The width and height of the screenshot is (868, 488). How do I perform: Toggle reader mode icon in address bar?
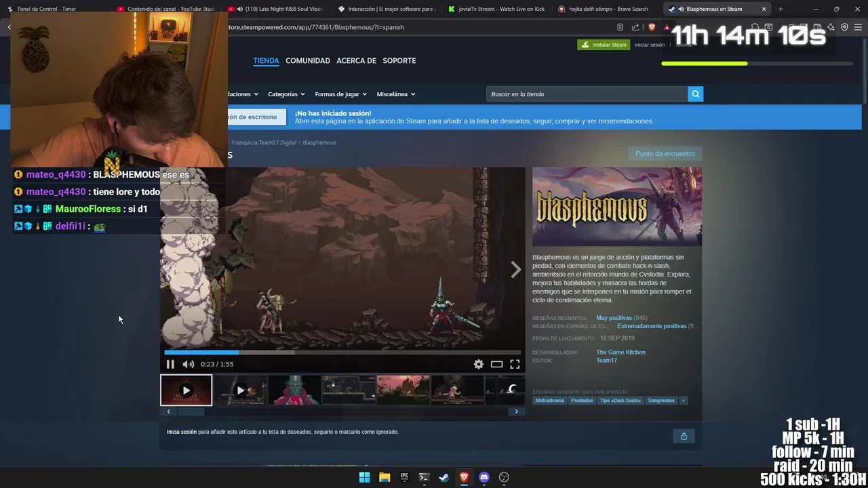click(x=620, y=27)
